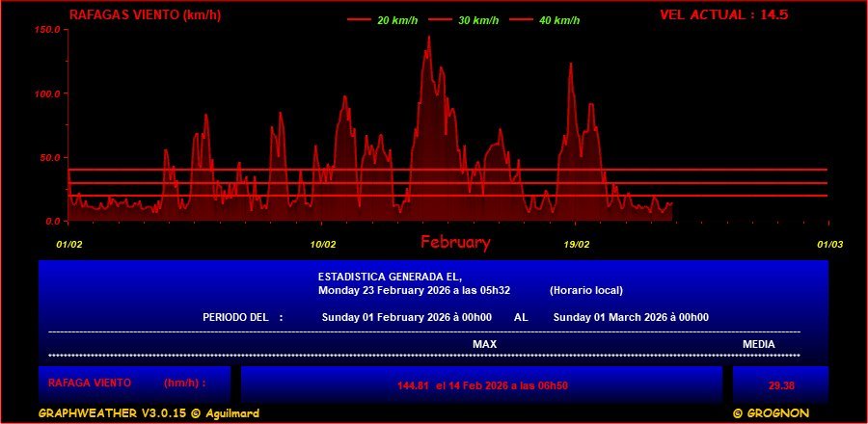Click the 30 km/h legend label
The image size is (868, 424).
point(478,20)
